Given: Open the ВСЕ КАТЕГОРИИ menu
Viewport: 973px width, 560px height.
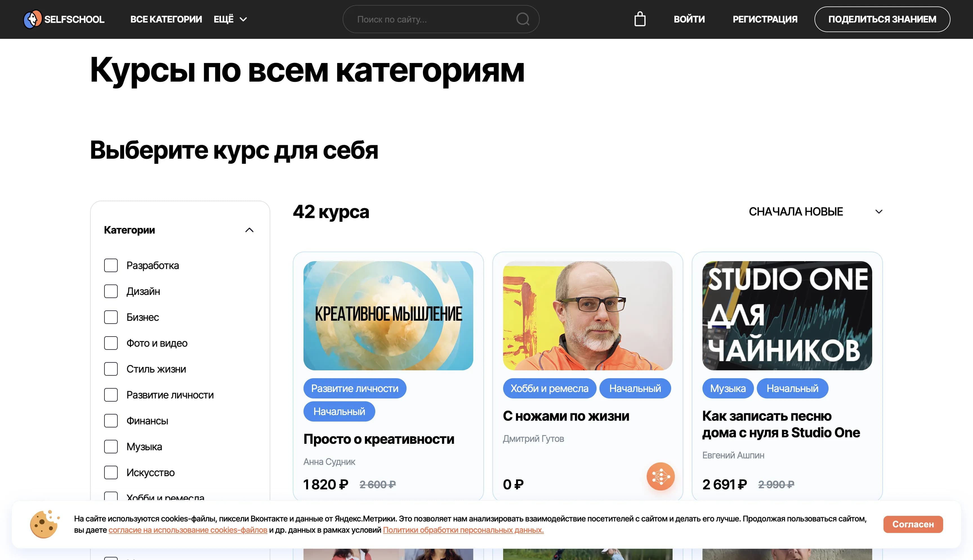Looking at the screenshot, I should pos(166,19).
